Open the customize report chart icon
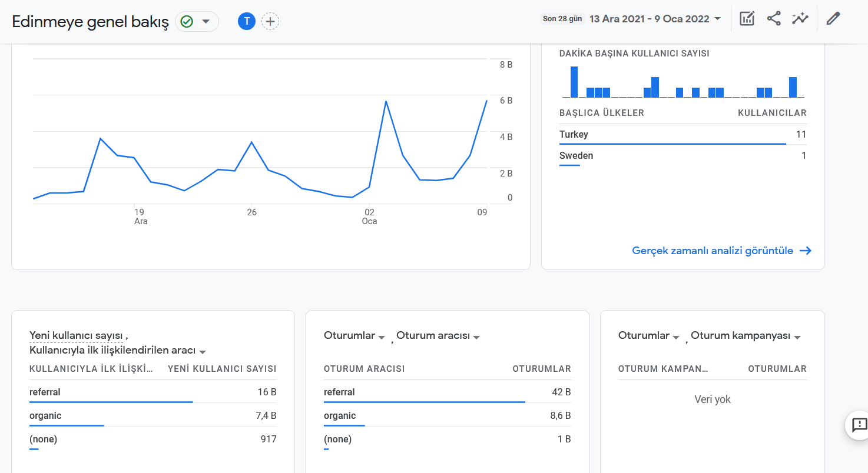Viewport: 868px width, 473px height. point(747,19)
